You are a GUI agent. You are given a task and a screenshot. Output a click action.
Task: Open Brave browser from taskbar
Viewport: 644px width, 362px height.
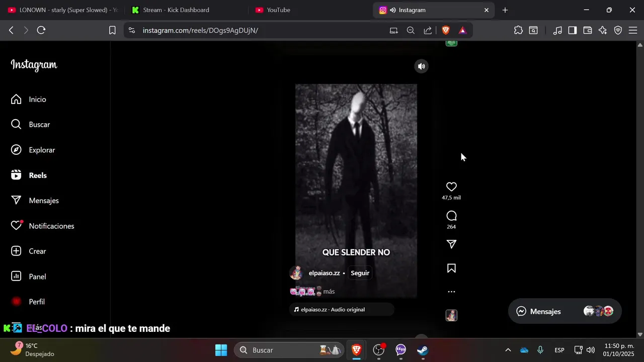coord(356,350)
